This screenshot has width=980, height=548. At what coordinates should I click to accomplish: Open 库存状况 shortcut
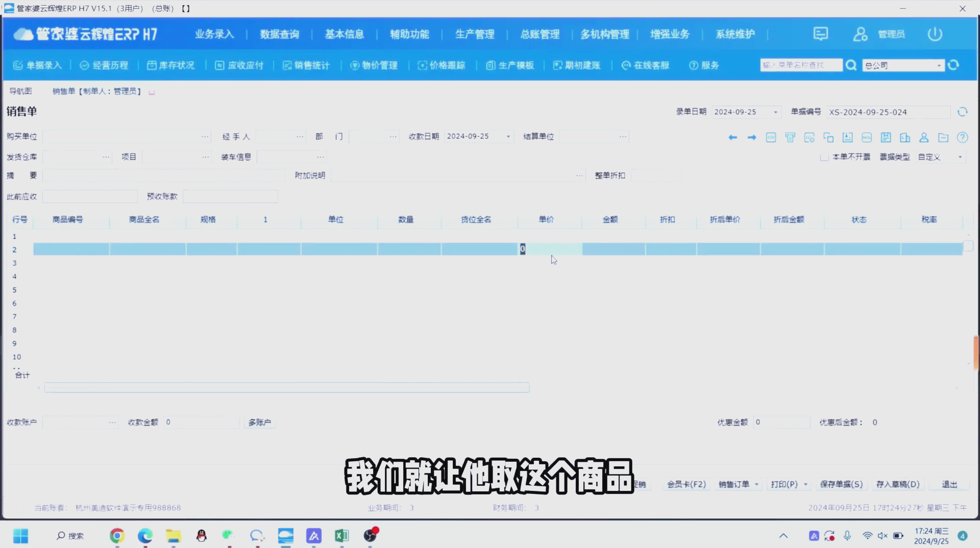pos(171,65)
